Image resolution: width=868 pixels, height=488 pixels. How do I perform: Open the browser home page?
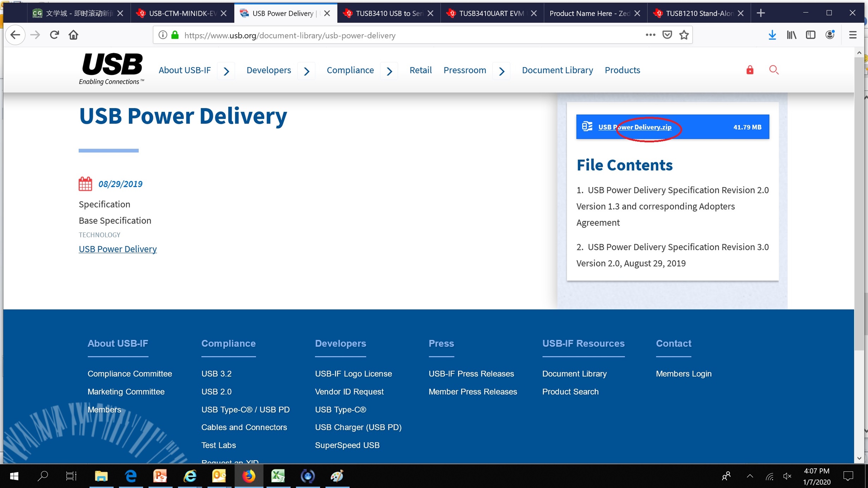tap(73, 35)
